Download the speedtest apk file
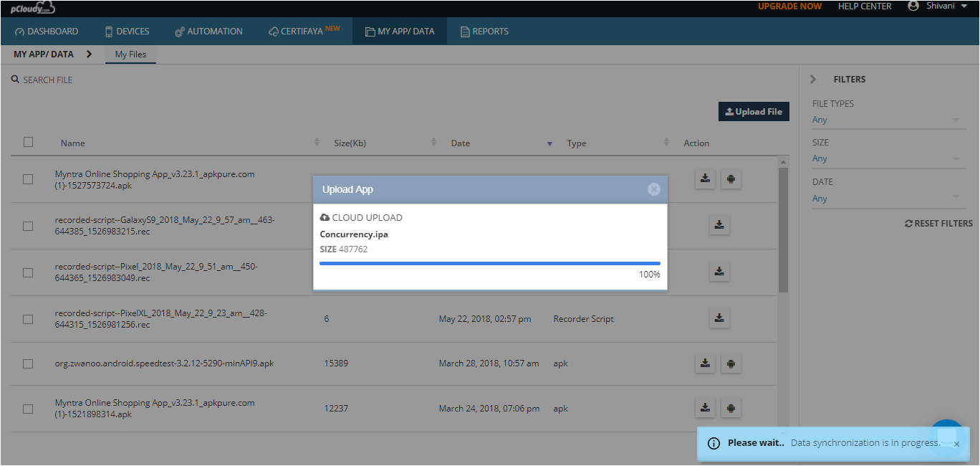Viewport: 980px width, 466px height. [x=706, y=363]
